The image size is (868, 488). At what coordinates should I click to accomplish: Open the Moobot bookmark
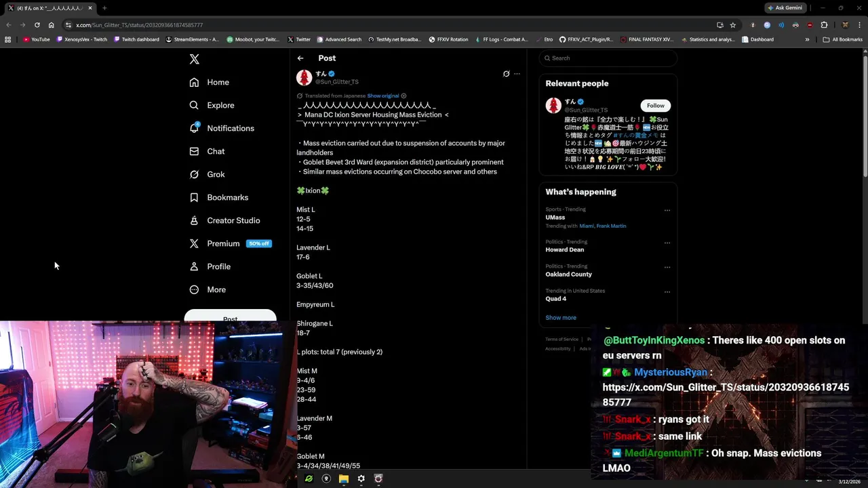point(253,39)
